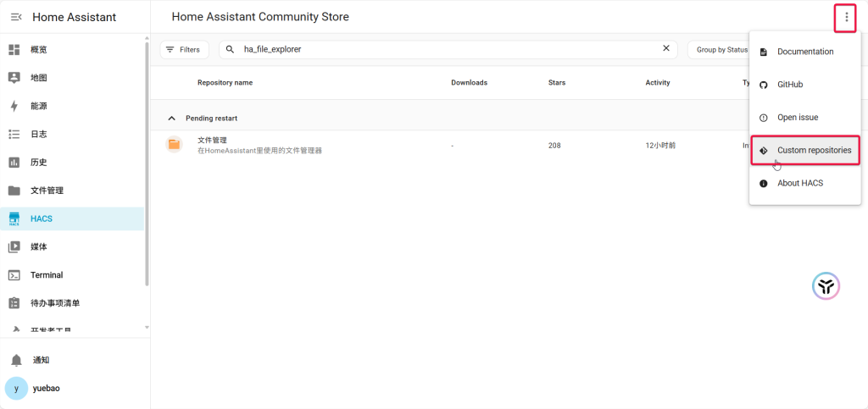Click the orange folder icon of 文件管理 repository
Screen dimensions: 868x409
pyautogui.click(x=175, y=145)
